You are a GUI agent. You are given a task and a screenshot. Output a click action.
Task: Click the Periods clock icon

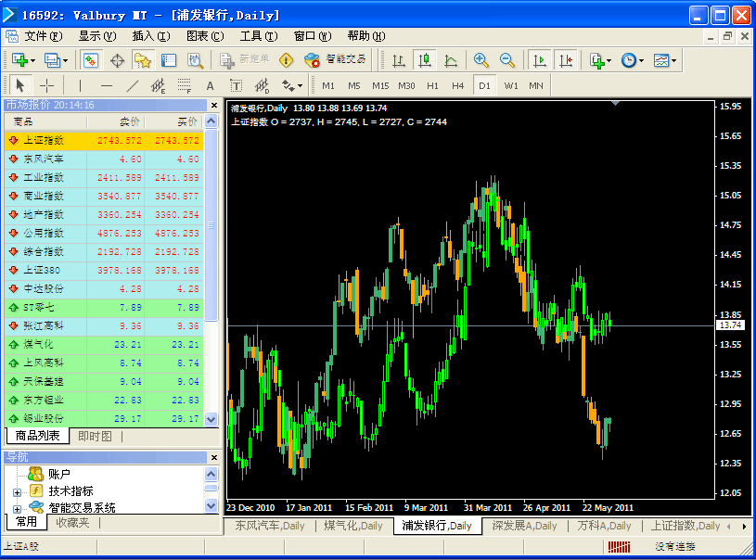(629, 60)
